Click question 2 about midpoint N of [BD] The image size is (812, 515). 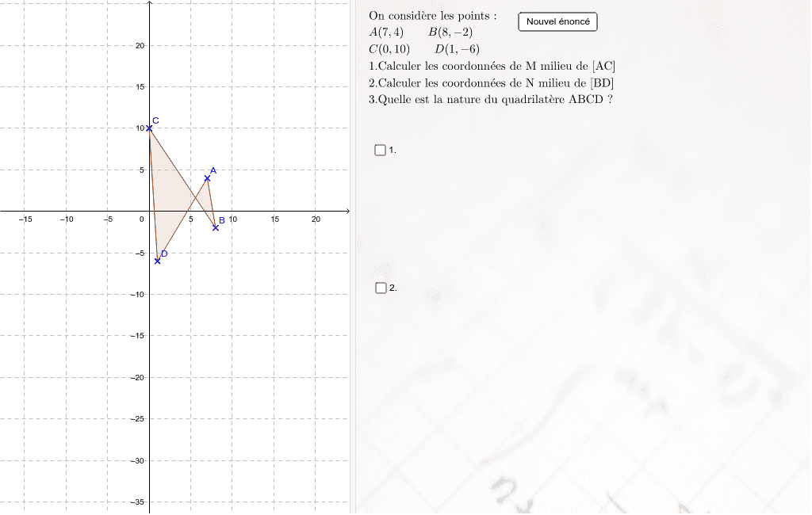tap(492, 82)
